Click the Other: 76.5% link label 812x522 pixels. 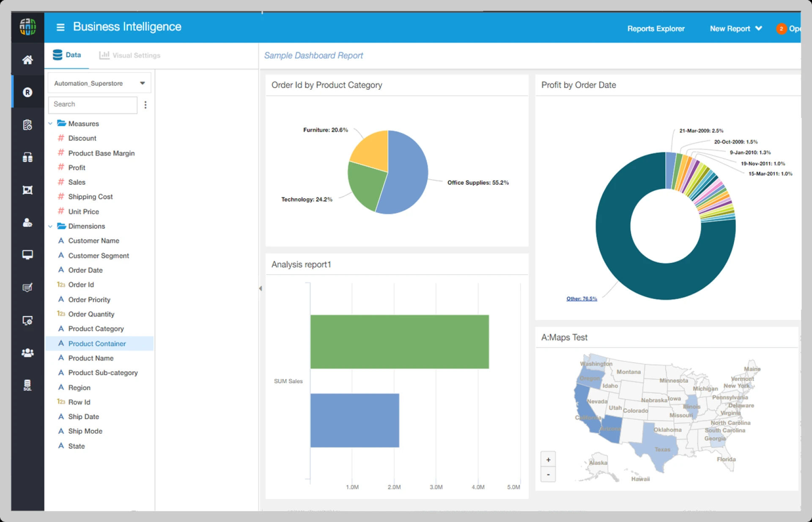[x=582, y=299]
